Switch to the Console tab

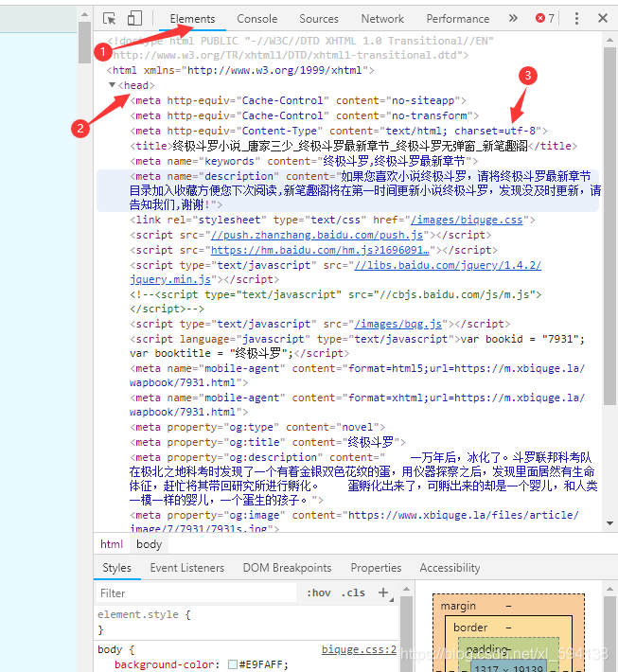(257, 19)
